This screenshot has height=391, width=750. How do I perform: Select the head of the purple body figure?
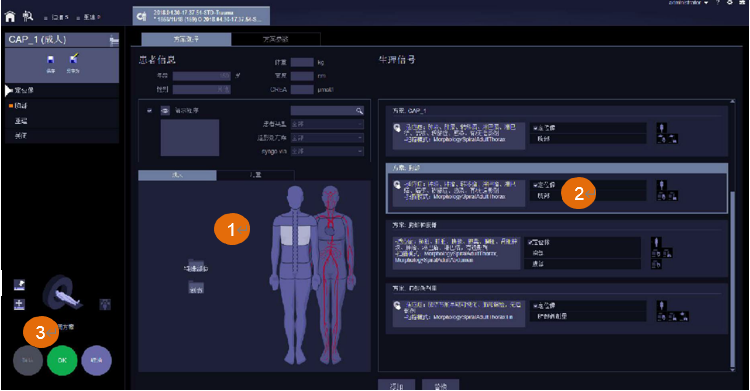(295, 198)
